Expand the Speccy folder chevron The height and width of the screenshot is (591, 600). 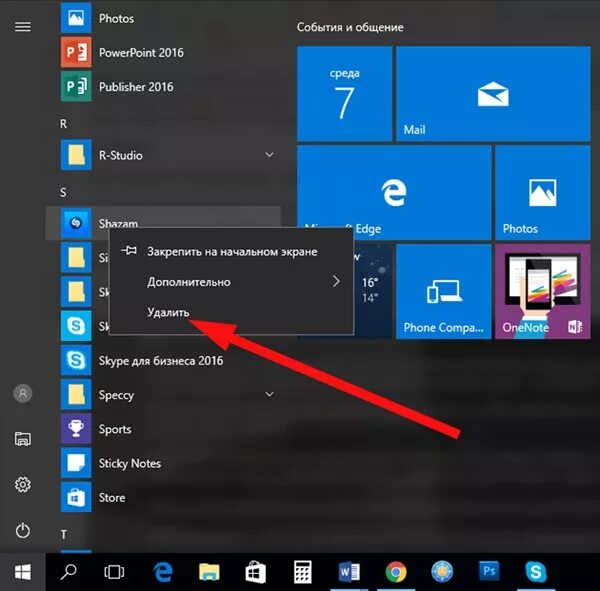pos(269,394)
